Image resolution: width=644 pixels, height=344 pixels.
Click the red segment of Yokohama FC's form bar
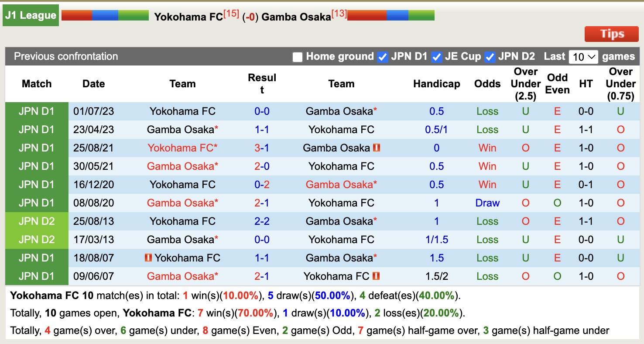pyautogui.click(x=76, y=14)
